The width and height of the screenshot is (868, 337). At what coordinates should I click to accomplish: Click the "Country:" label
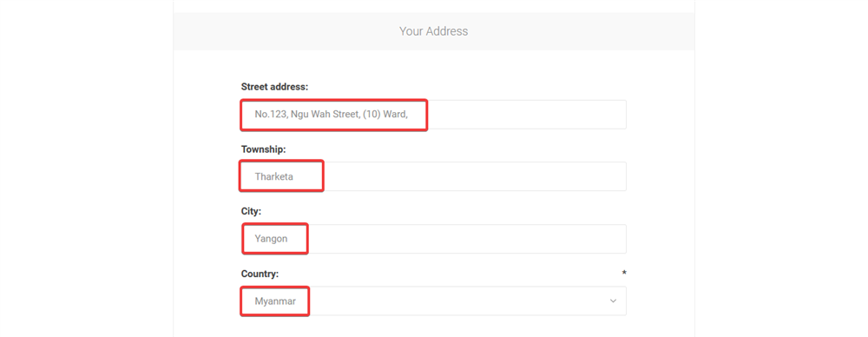260,274
